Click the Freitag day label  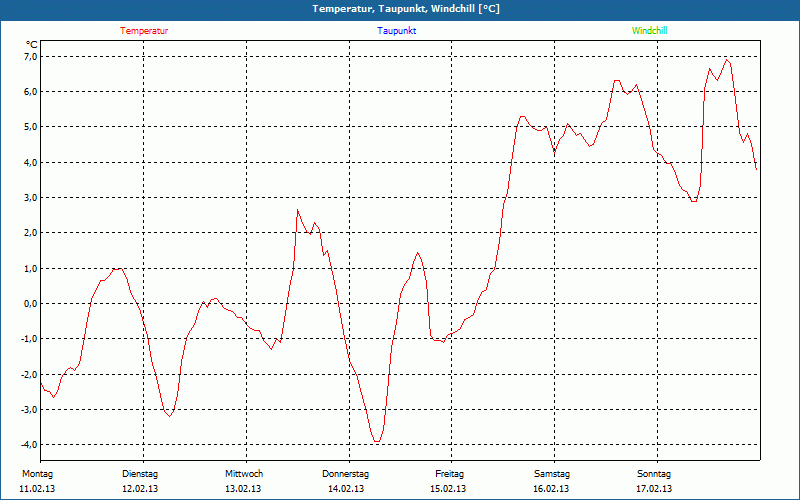point(449,474)
